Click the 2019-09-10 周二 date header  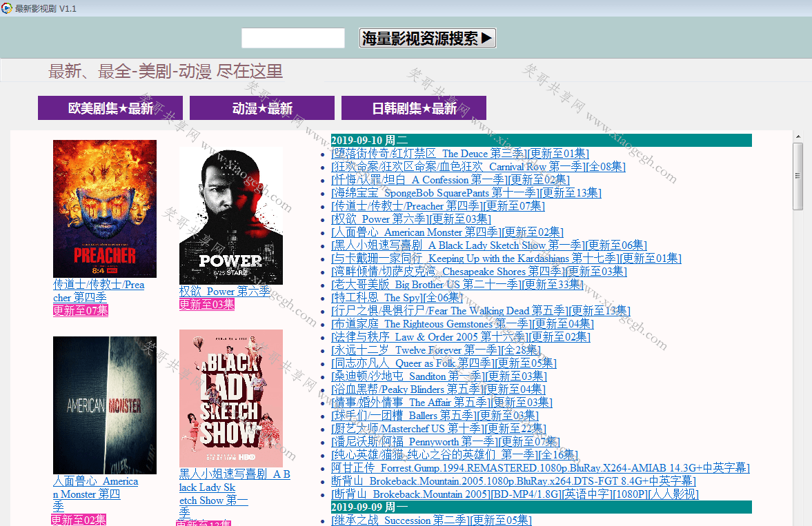541,141
